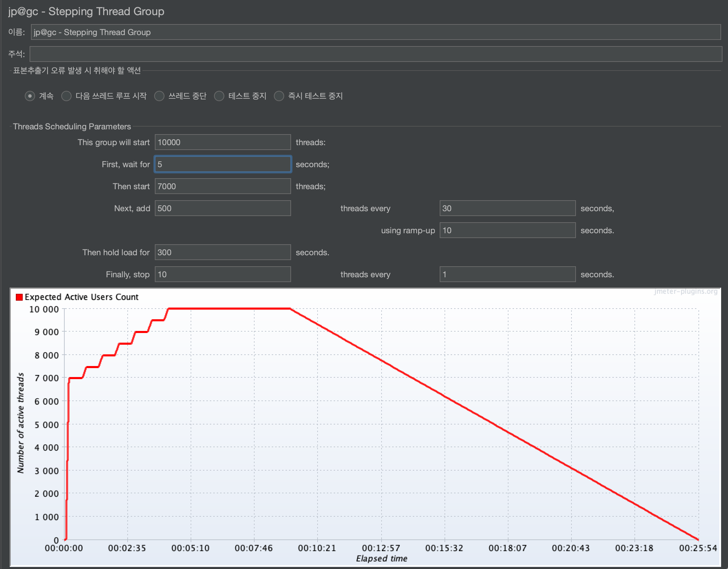
Task: Focus the stop interval field showing 1
Action: 507,275
